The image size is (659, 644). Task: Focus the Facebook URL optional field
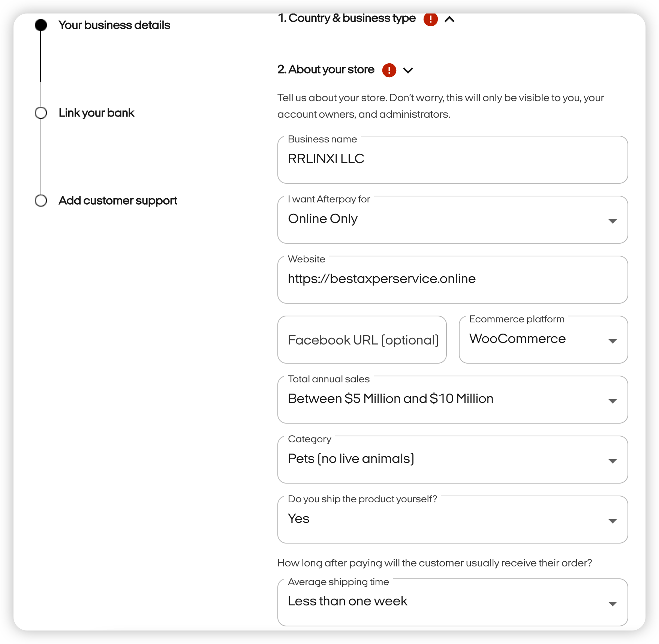point(362,340)
